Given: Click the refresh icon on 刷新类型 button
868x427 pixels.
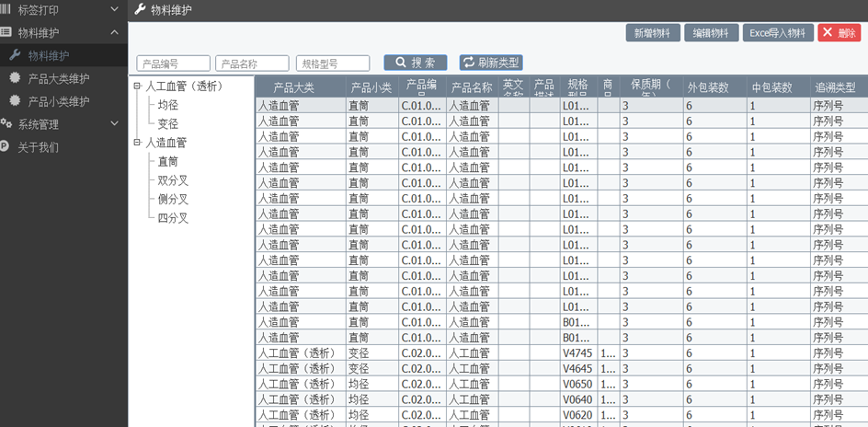Looking at the screenshot, I should point(469,63).
